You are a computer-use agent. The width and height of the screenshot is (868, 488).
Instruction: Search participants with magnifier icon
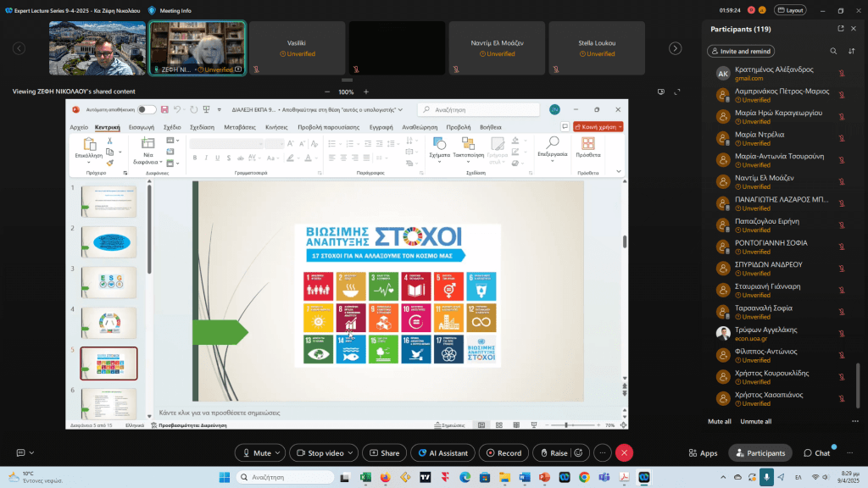pyautogui.click(x=833, y=51)
